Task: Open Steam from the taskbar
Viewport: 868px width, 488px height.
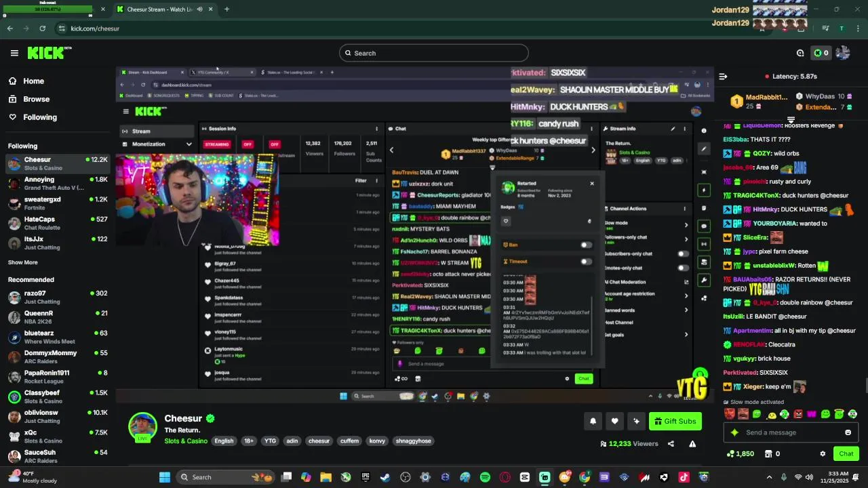Action: (x=385, y=477)
